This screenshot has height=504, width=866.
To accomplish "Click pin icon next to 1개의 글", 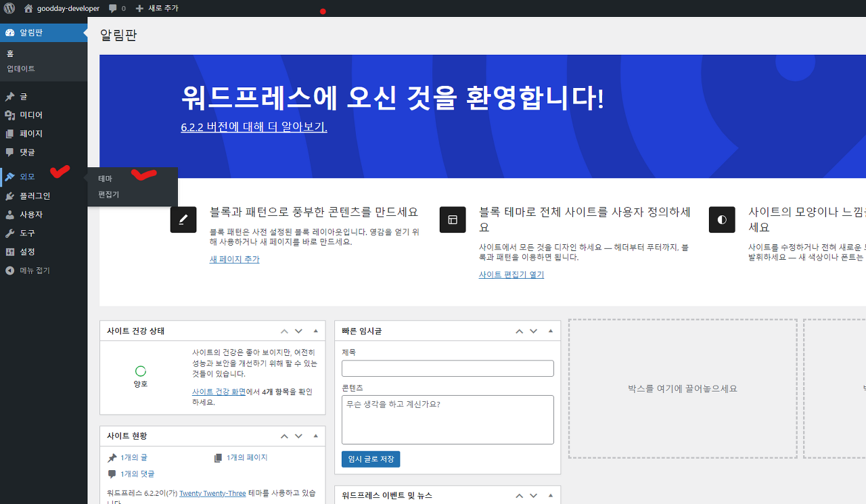I will click(x=112, y=458).
